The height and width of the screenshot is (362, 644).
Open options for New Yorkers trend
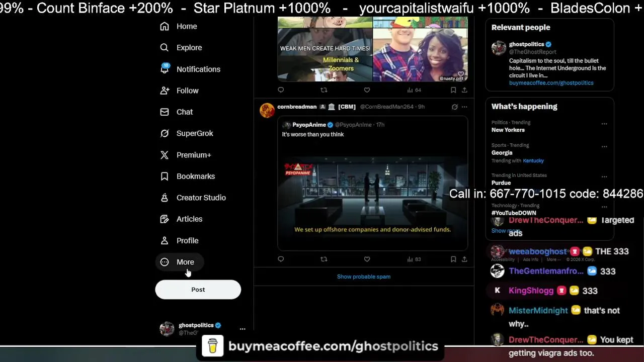point(604,124)
